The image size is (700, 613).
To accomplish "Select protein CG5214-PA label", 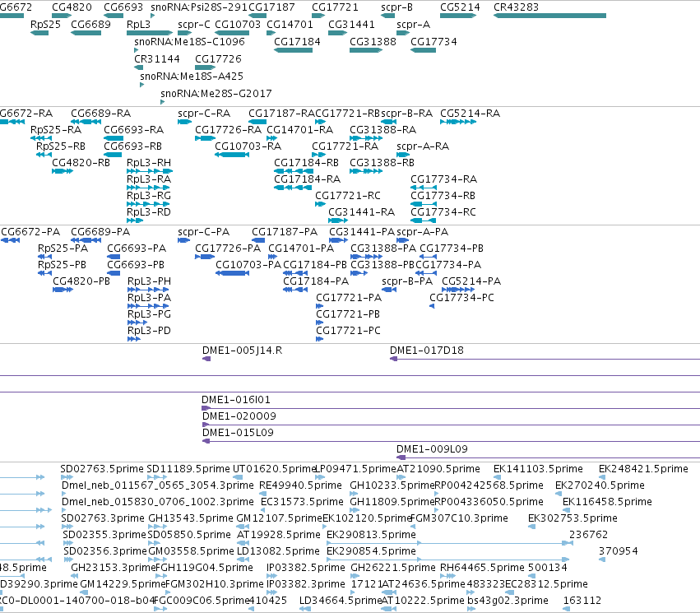I will point(471,281).
